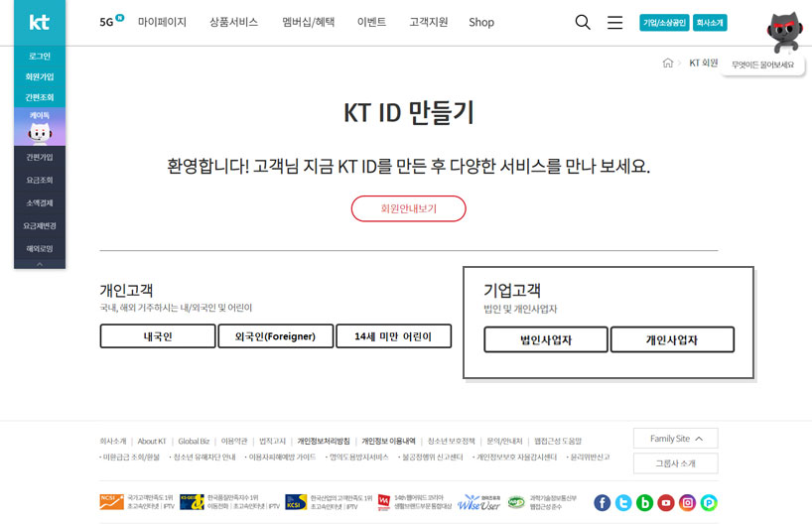Viewport: 812px width, 524px height.
Task: Click 로그인 in the sidebar
Action: (x=40, y=56)
